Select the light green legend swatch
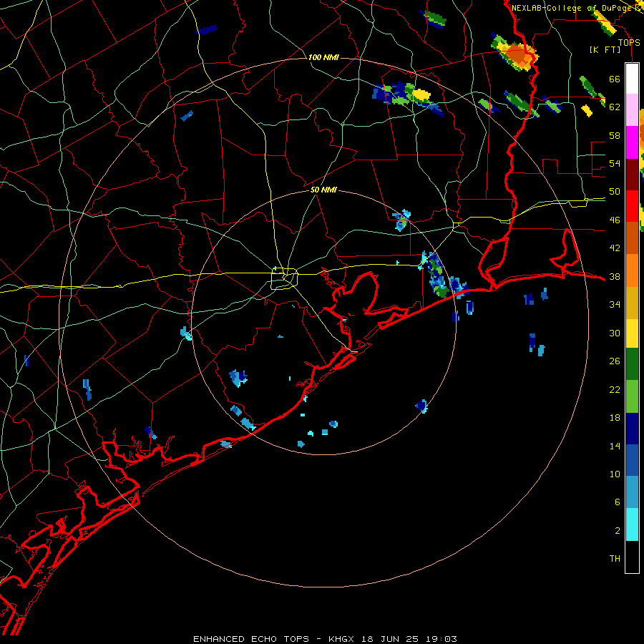Screen dimensions: 644x644 coord(632,396)
